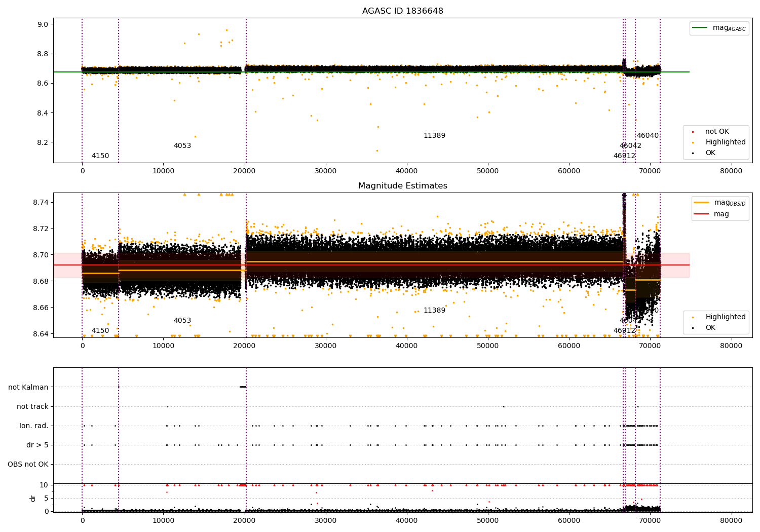Click the 8.8 y-axis tick label
760x532 pixels.
(43, 54)
